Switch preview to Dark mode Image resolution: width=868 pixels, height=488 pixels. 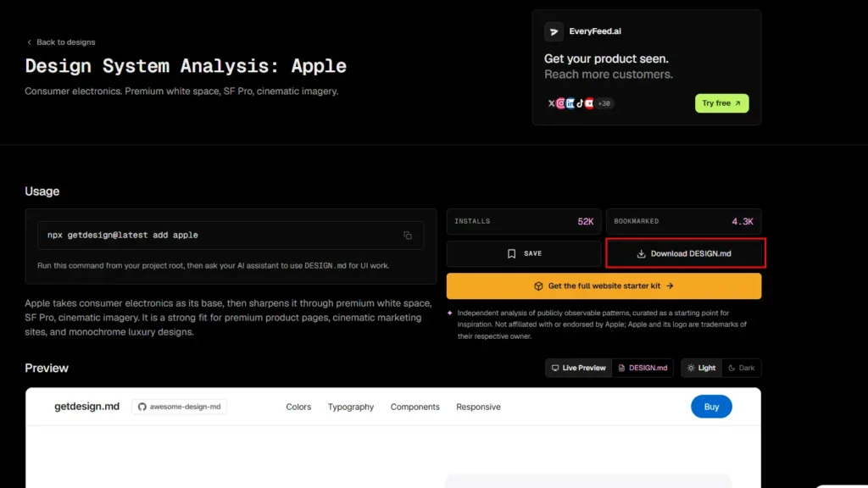click(741, 368)
